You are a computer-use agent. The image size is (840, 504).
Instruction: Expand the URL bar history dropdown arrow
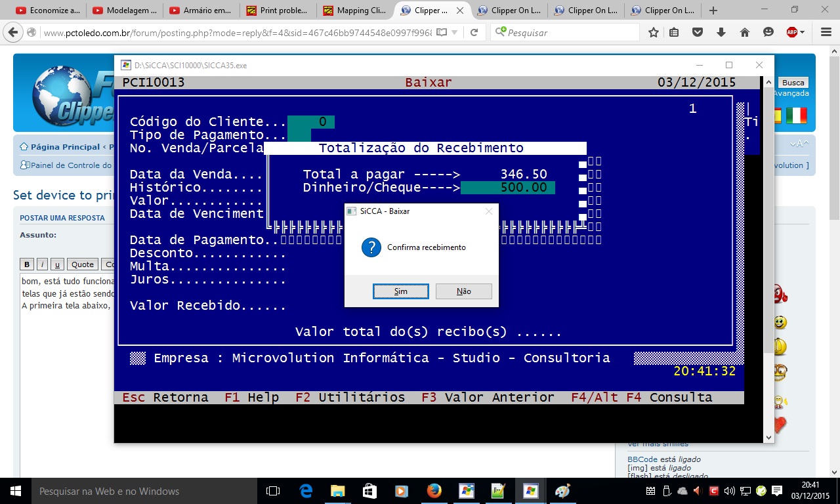454,33
